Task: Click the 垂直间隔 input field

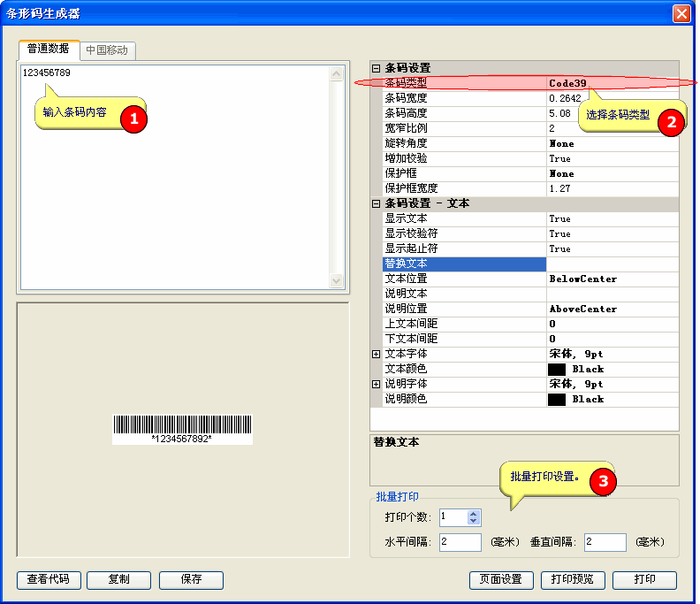Action: tap(605, 542)
